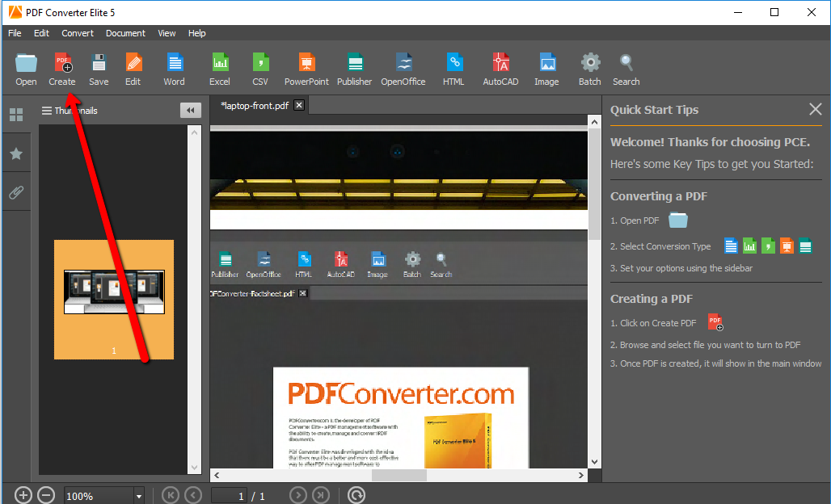The image size is (831, 504).
Task: Click the document vertical scrollbar up arrow
Action: [595, 122]
